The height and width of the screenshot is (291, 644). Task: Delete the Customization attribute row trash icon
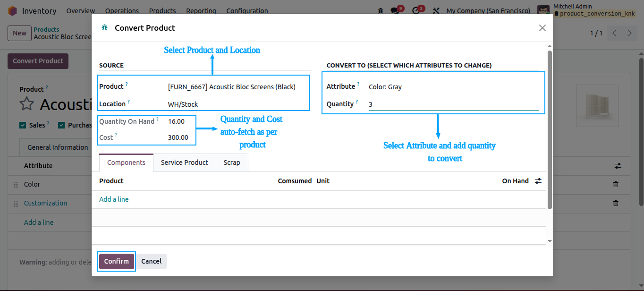click(616, 203)
